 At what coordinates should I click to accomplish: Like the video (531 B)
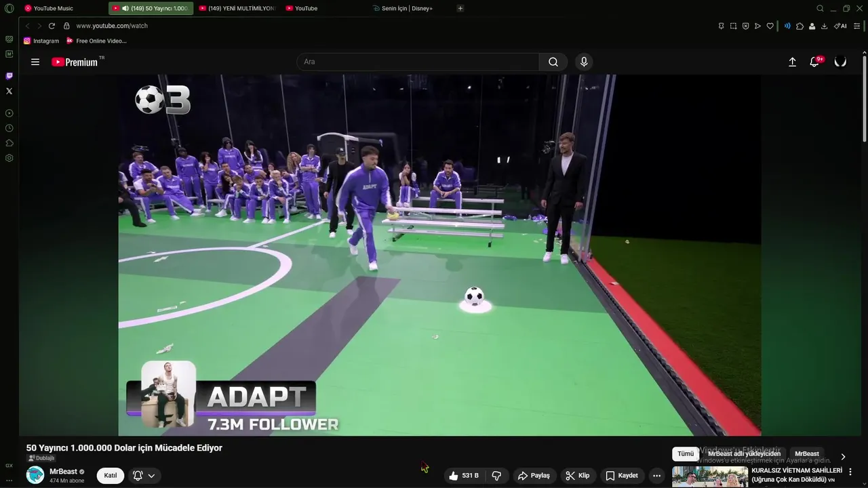coord(464,475)
